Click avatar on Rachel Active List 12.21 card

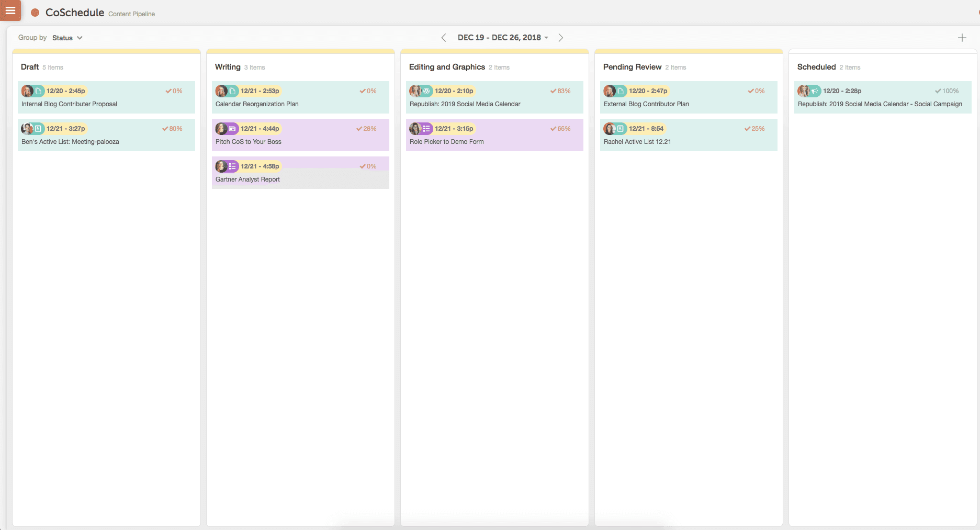pos(610,129)
